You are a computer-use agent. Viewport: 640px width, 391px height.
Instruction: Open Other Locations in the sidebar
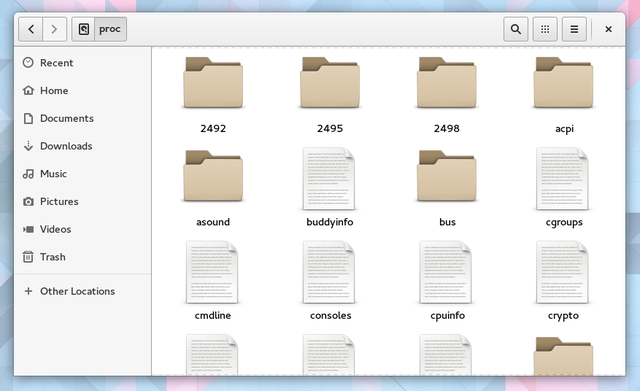82,291
